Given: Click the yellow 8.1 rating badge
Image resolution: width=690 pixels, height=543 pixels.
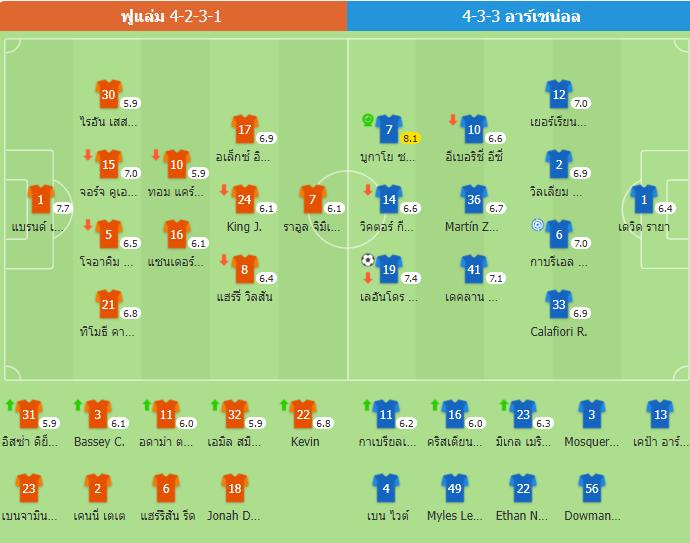Looking at the screenshot, I should pos(410,138).
